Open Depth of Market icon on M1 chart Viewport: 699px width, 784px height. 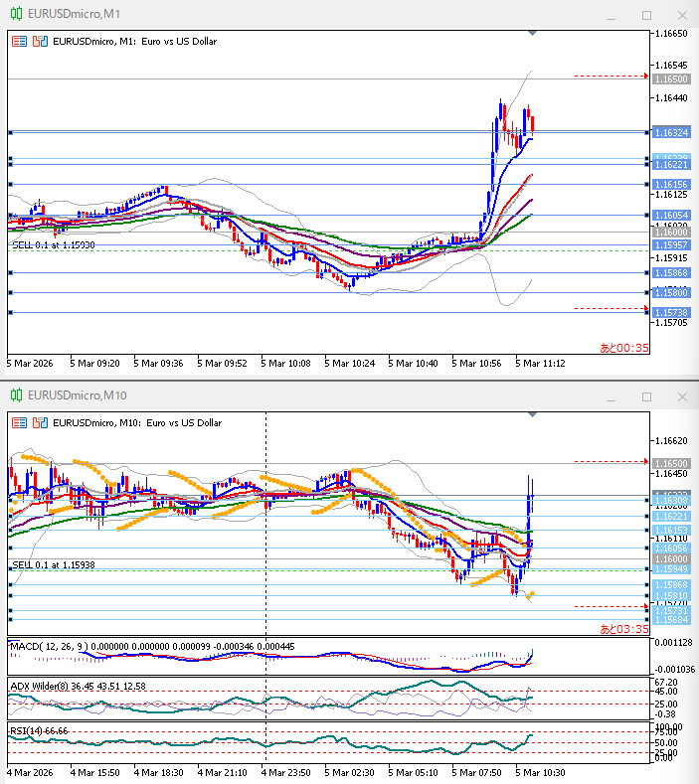pos(40,42)
